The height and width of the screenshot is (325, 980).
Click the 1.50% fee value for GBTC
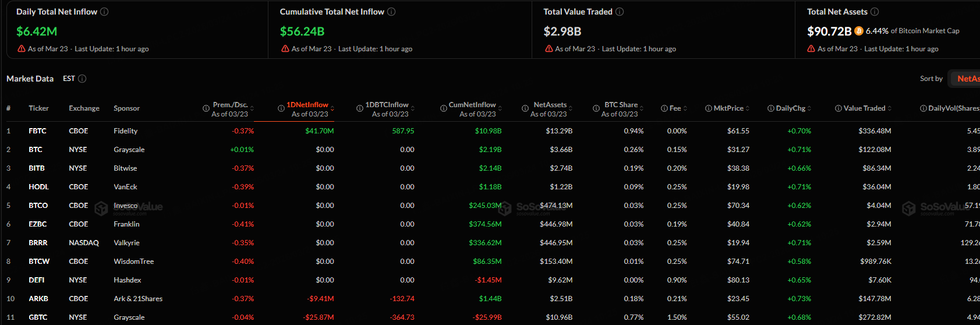pos(677,317)
